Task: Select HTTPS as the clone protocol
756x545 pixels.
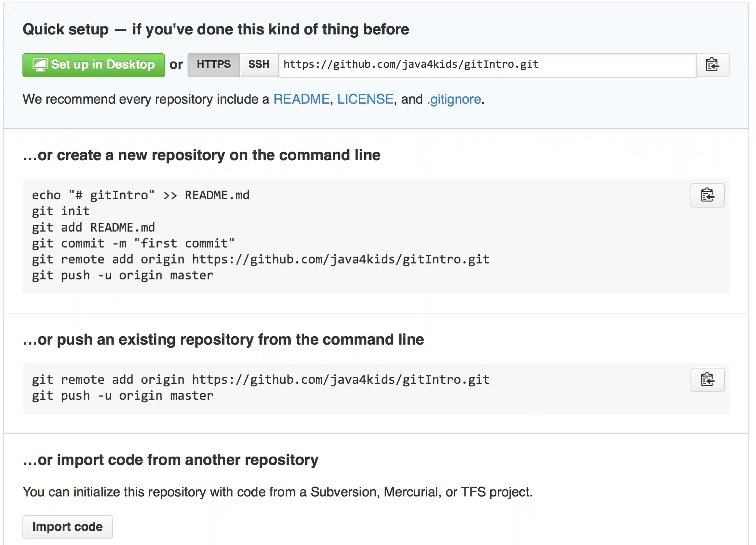Action: point(213,64)
